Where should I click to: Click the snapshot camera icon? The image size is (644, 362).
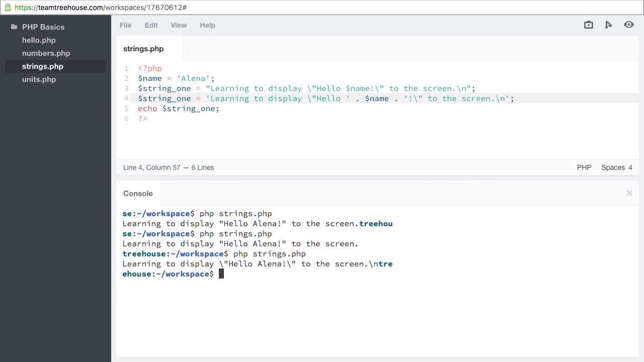click(x=588, y=25)
